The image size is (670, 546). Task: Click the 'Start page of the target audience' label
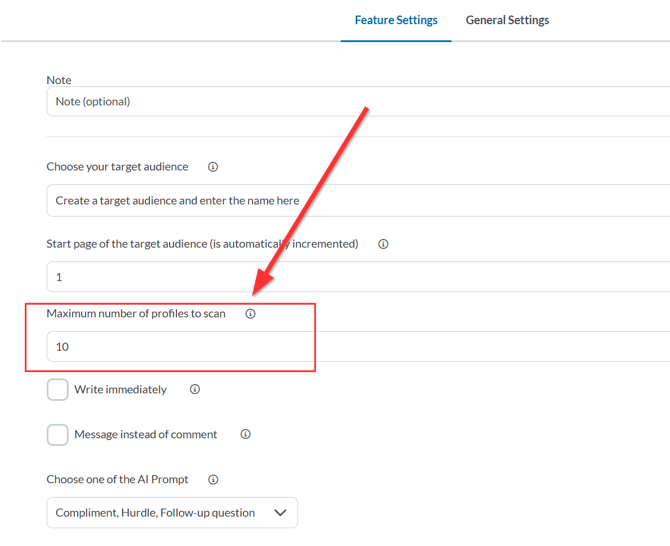tap(202, 244)
